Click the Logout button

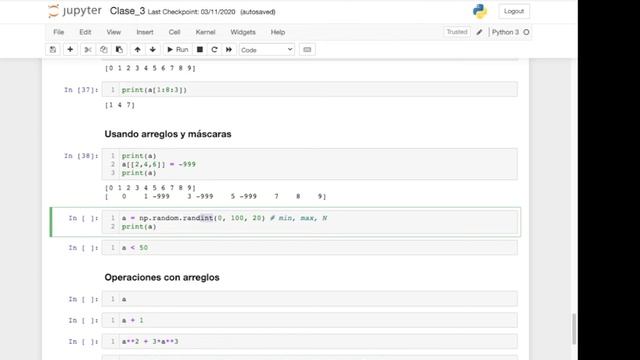[514, 11]
